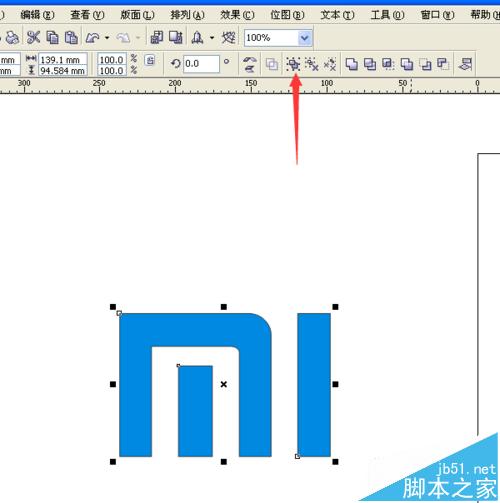Screen dimensions: 500x503
Task: Click the lower scale factor 100.0 field
Action: point(112,71)
